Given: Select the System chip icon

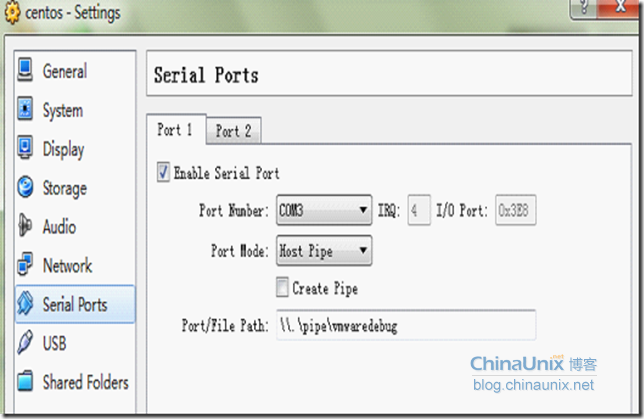Looking at the screenshot, I should 25,109.
